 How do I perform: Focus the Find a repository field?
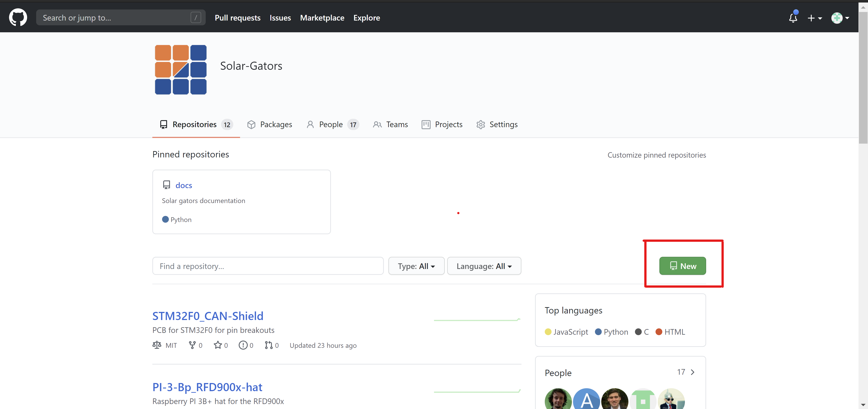point(268,266)
